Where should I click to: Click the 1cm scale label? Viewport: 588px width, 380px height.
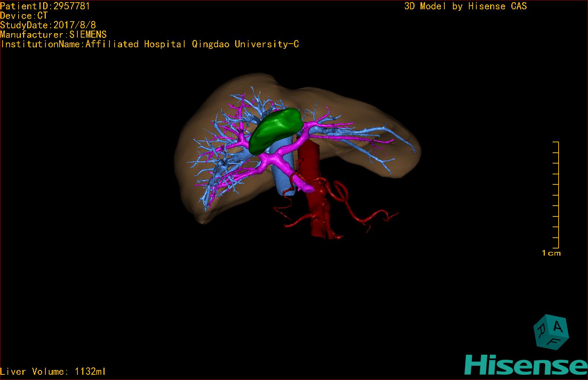551,253
